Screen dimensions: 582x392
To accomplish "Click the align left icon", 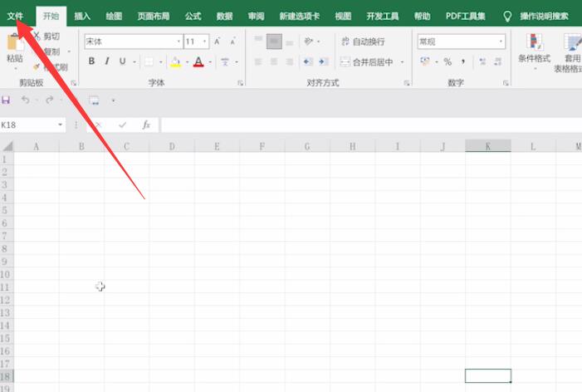I will (258, 61).
